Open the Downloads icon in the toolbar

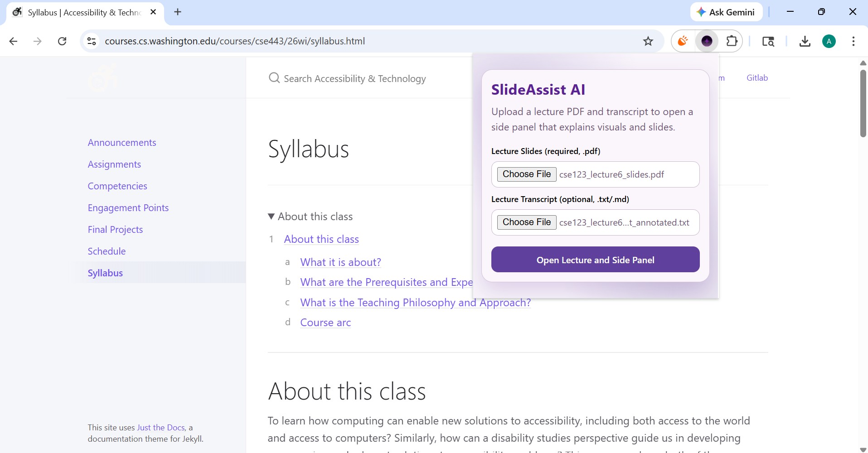[x=805, y=41]
